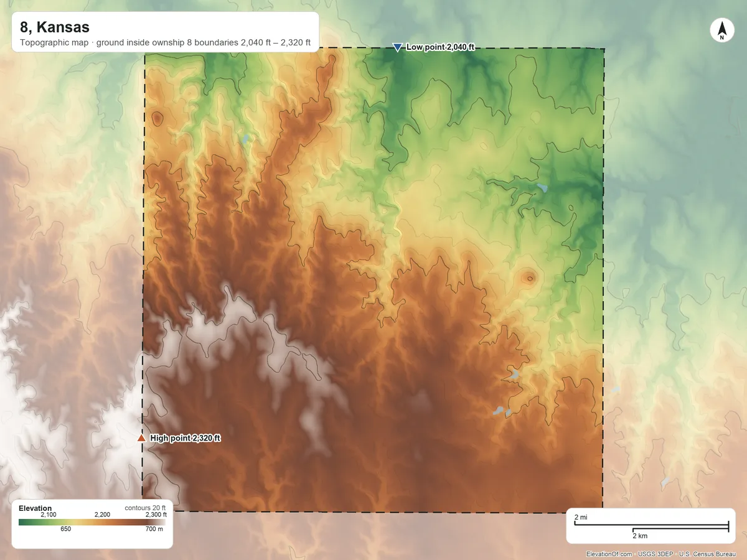Click the "2,100" legend value
747x560 pixels.
(49, 515)
